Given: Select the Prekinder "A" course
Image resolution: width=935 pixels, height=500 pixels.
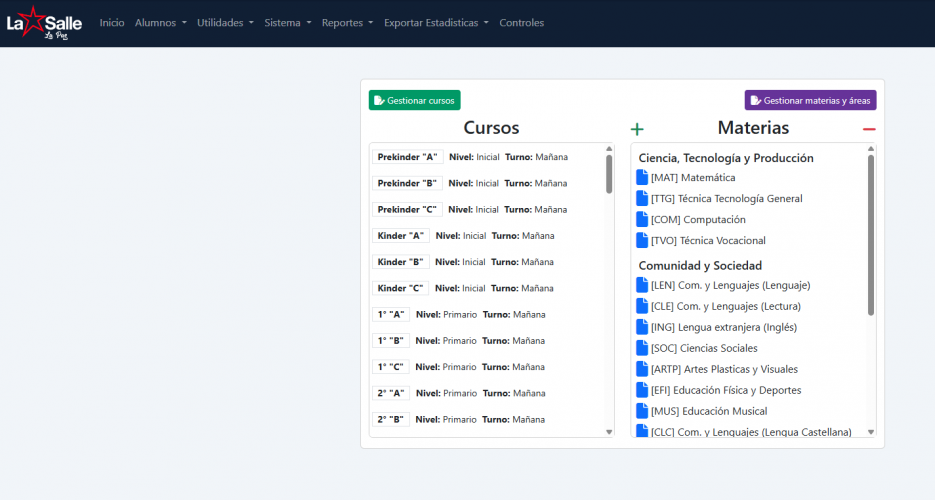Looking at the screenshot, I should (x=407, y=157).
